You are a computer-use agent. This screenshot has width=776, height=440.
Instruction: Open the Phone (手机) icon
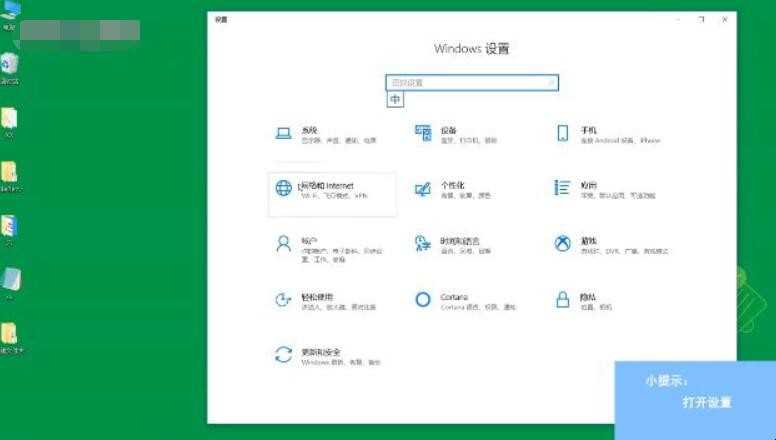(563, 133)
